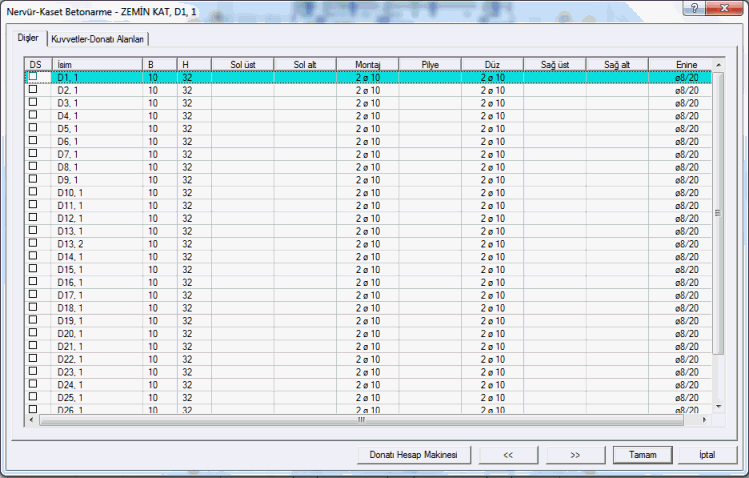Click the vertical scrollbar up arrow
Screen dimensions: 749x478
pos(718,64)
